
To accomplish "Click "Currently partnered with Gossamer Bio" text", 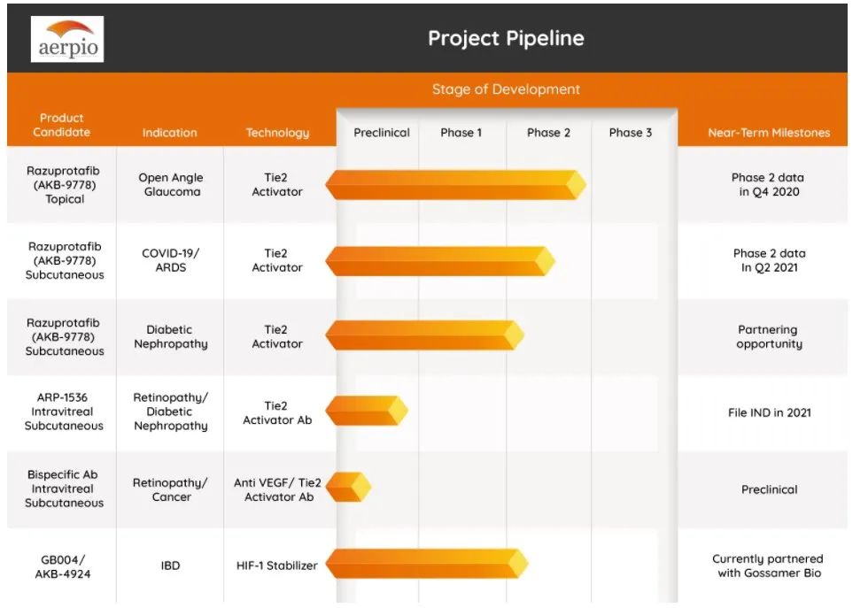I will pos(768,566).
